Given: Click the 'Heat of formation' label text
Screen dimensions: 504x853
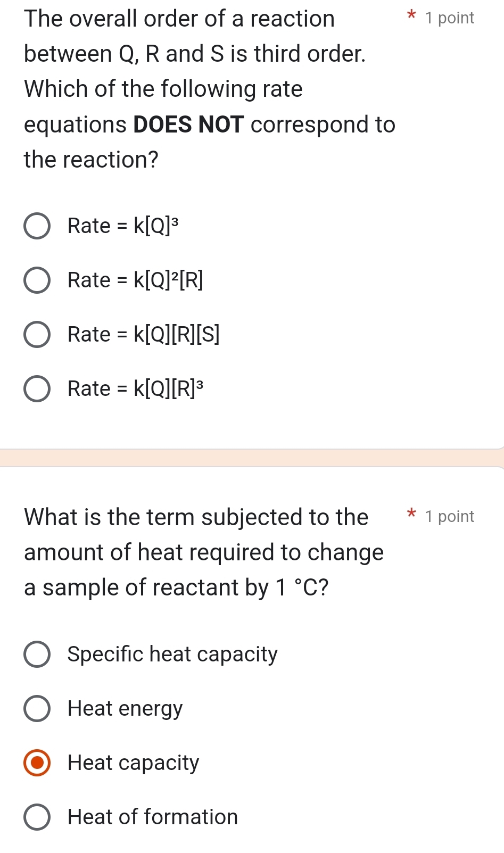Looking at the screenshot, I should 153,817.
